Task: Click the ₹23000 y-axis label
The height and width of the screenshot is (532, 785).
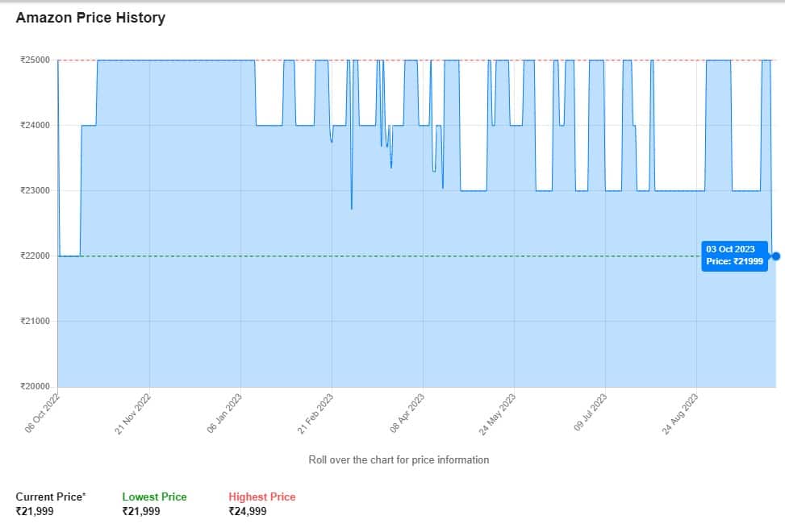Action: click(x=35, y=190)
